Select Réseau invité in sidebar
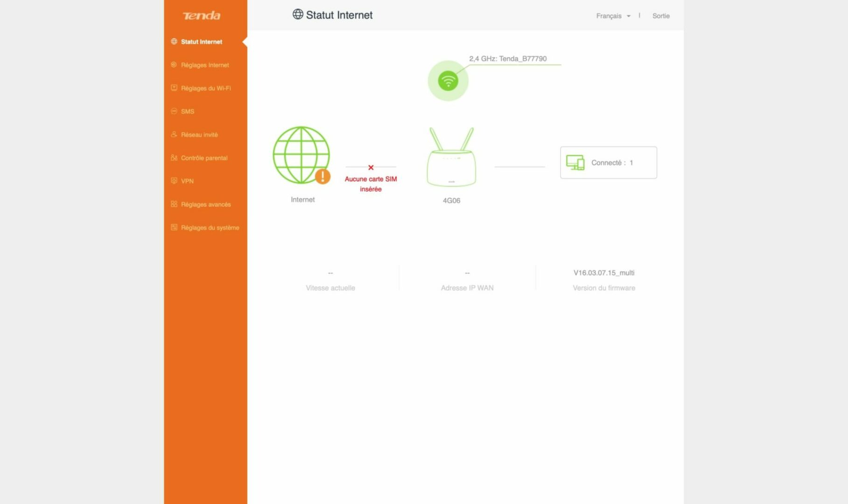The image size is (848, 504). point(199,135)
